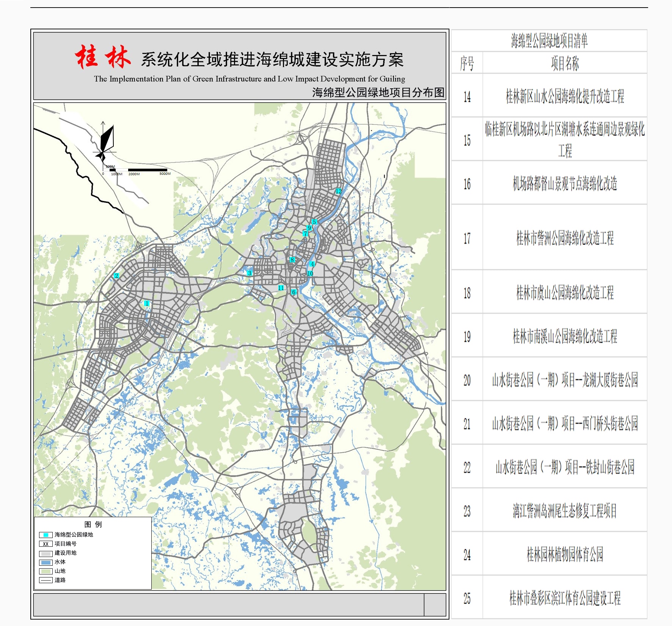Viewport: 672px width, 626px height.
Task: Click the gray 建设用地 legend swatch
Action: pyautogui.click(x=46, y=553)
